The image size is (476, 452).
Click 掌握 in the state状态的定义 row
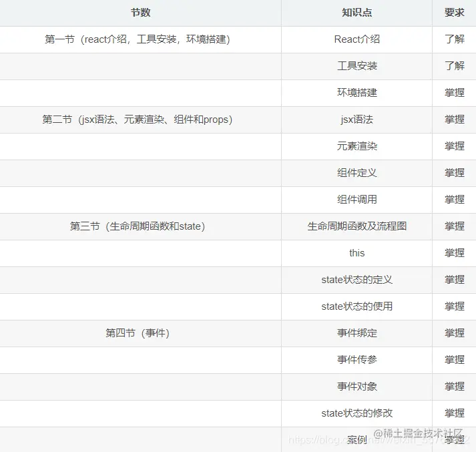pos(454,280)
